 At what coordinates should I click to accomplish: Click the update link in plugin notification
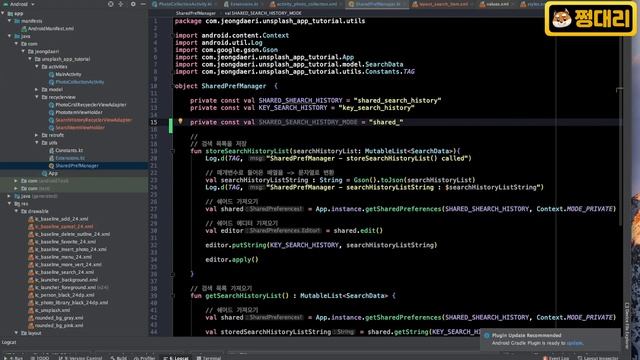(574, 343)
